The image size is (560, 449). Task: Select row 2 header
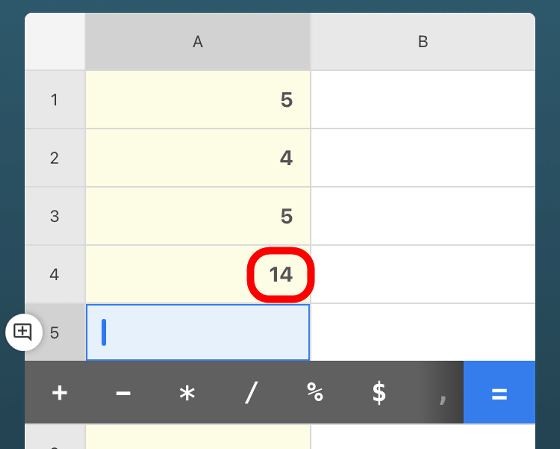[x=55, y=158]
